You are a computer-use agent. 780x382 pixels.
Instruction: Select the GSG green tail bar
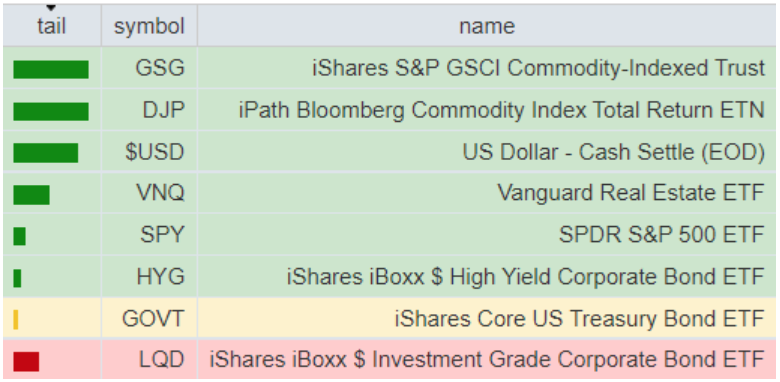pyautogui.click(x=51, y=70)
